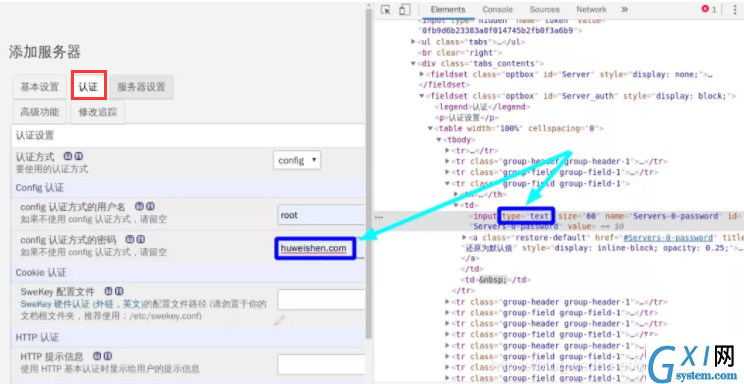Collapse the tbody node
This screenshot has width=744, height=384.
pos(439,140)
